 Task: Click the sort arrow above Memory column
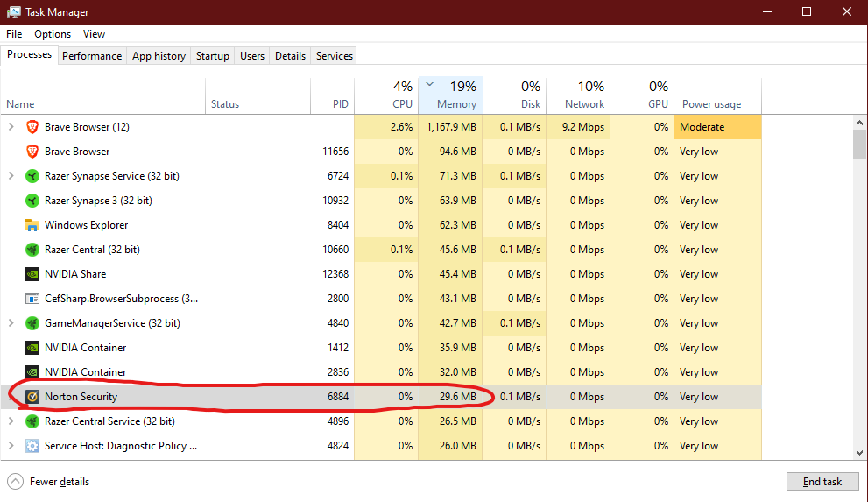coord(429,85)
